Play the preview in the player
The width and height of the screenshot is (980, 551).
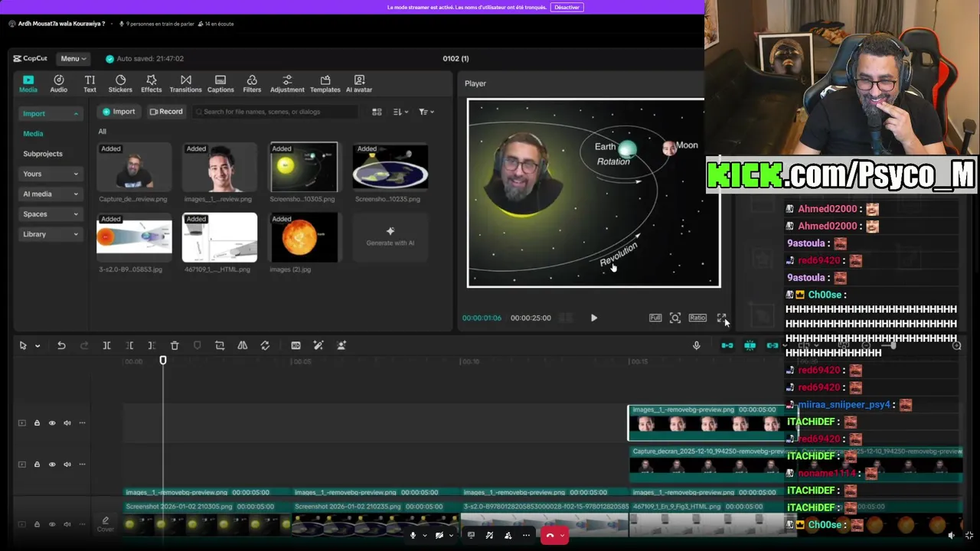click(594, 318)
